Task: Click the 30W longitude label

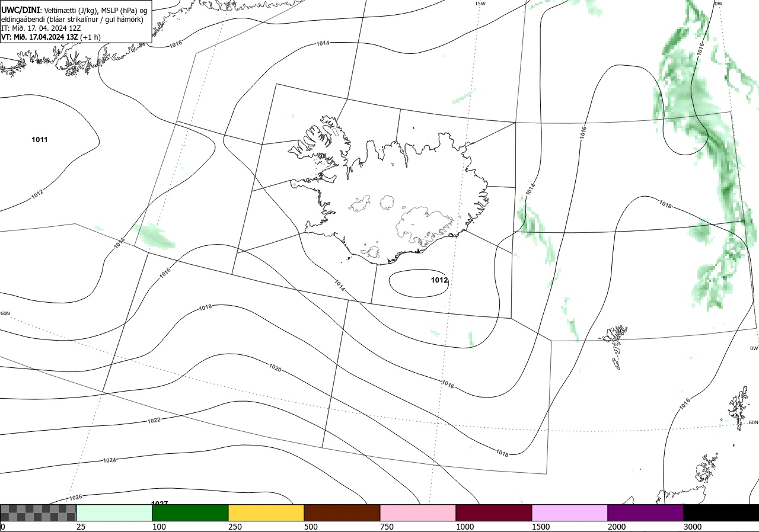Action: (x=231, y=4)
